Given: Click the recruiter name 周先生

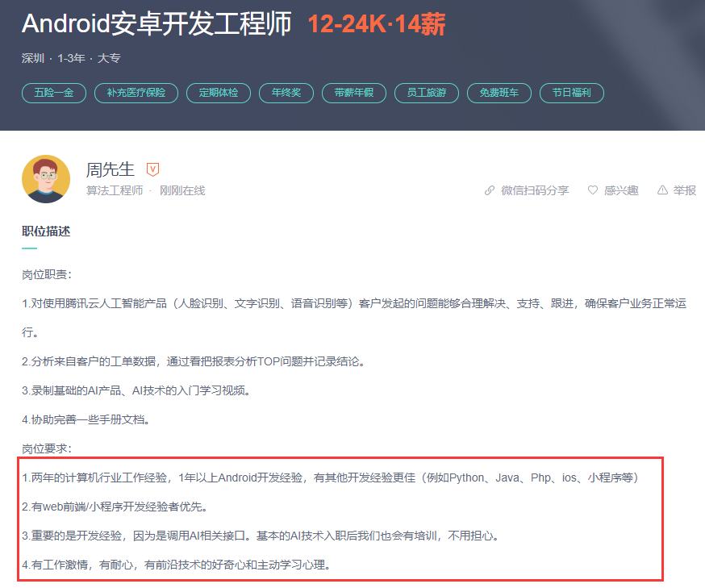Looking at the screenshot, I should (x=111, y=169).
